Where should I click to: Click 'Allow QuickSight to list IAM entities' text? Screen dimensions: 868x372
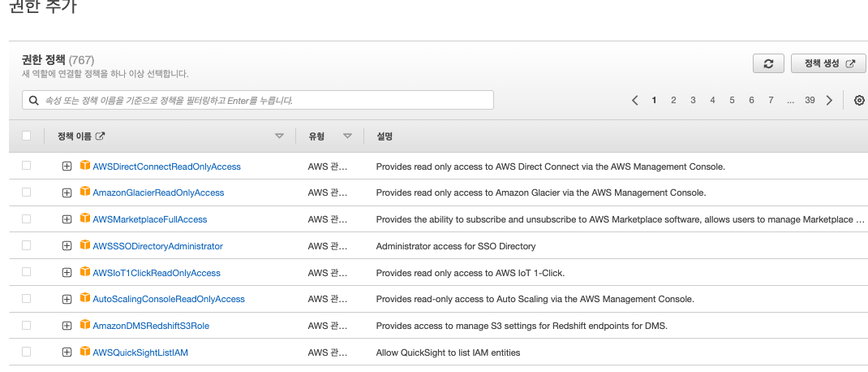pos(448,353)
